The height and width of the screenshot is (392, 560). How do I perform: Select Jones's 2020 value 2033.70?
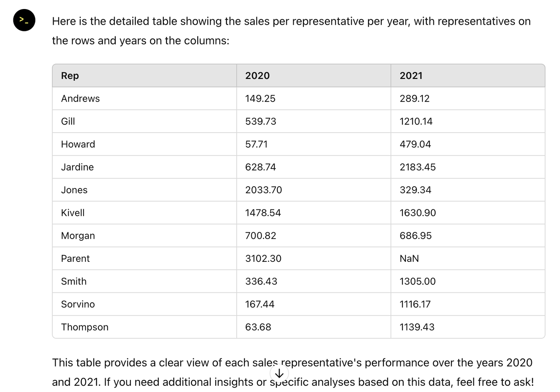(263, 190)
